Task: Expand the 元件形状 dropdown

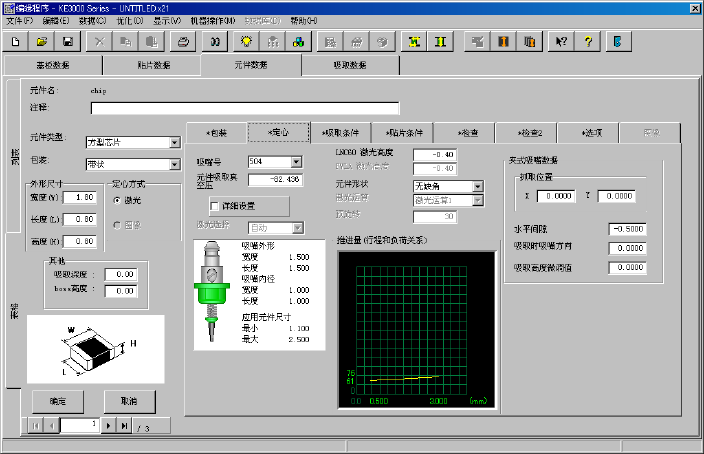Action: 478,186
